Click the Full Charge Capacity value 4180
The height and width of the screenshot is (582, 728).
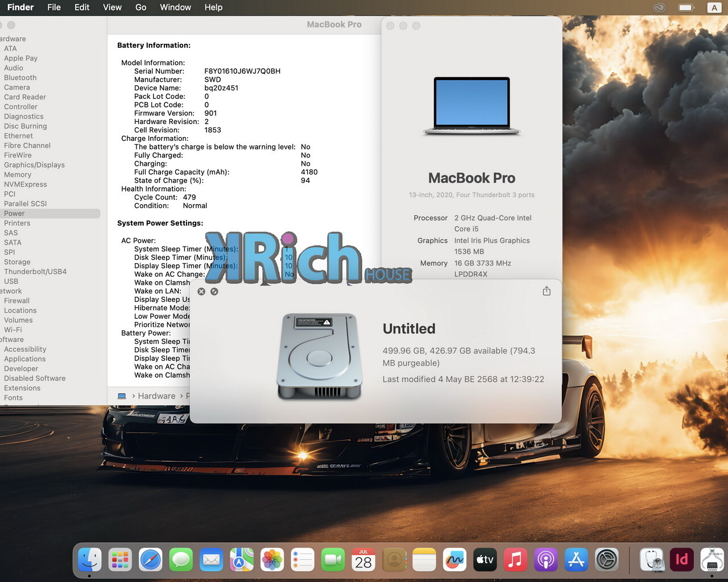coord(309,172)
